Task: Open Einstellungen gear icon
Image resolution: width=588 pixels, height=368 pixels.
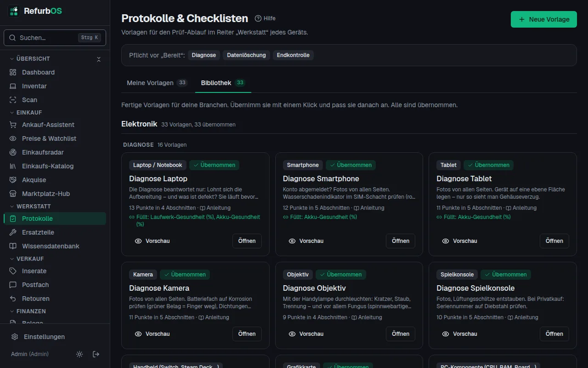Action: click(15, 337)
